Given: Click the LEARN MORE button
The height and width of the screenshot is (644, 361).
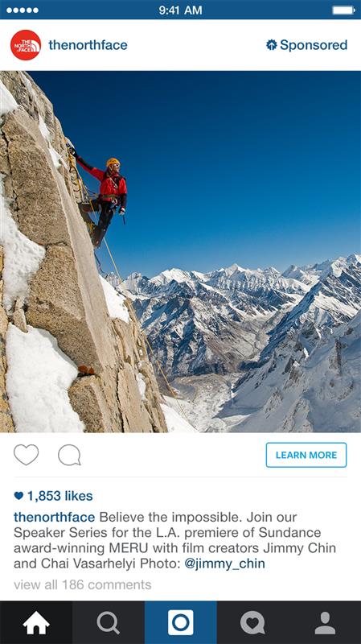Looking at the screenshot, I should (306, 455).
